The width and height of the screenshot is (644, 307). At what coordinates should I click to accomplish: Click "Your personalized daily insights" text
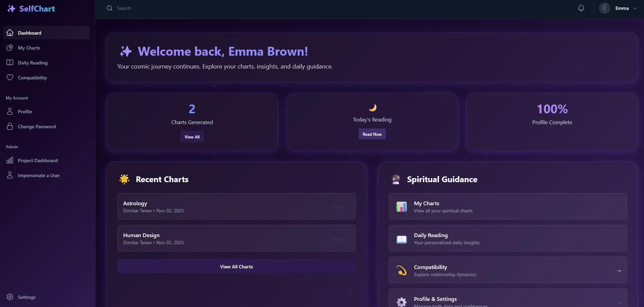click(447, 243)
